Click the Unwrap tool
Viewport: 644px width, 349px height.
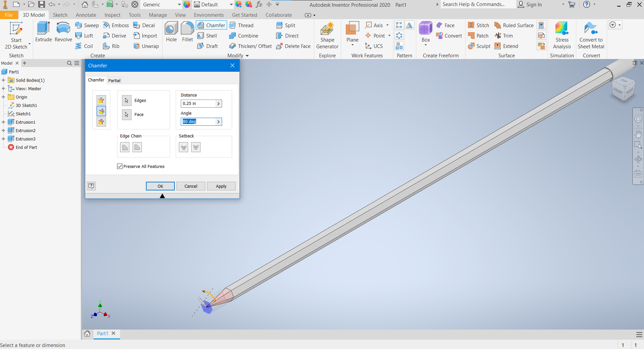click(x=146, y=46)
